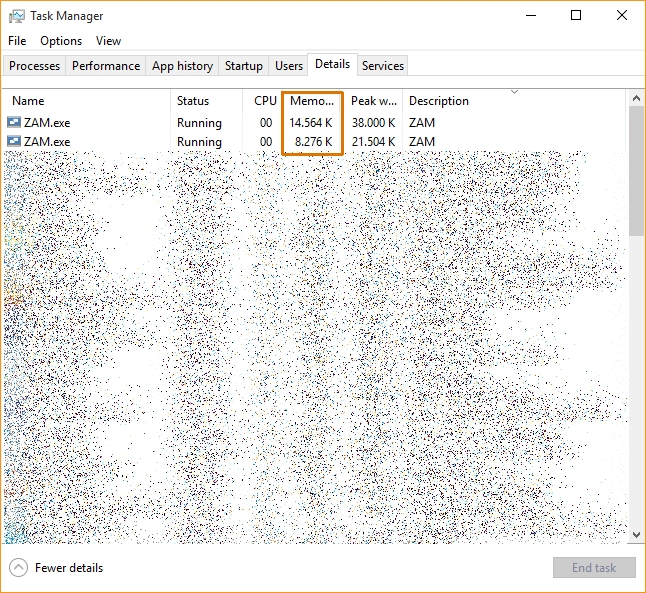This screenshot has height=593, width=646.
Task: Switch to the App history tab
Action: [x=182, y=66]
